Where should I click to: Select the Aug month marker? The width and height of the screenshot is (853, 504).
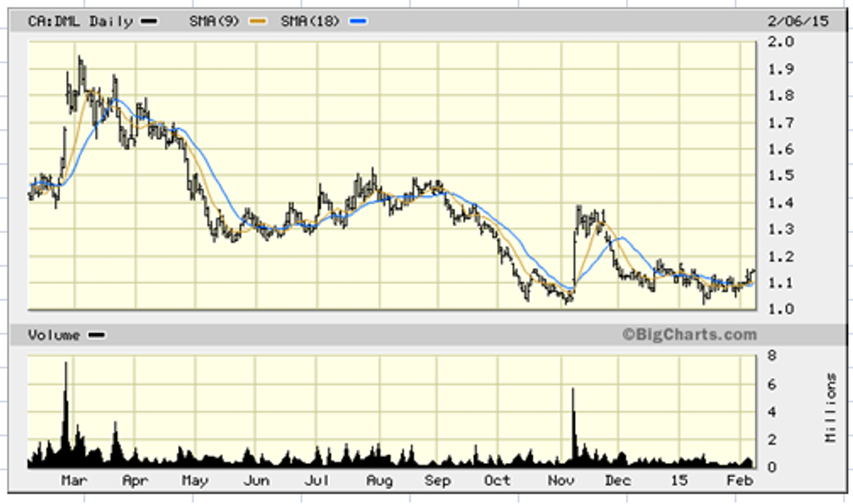click(378, 480)
